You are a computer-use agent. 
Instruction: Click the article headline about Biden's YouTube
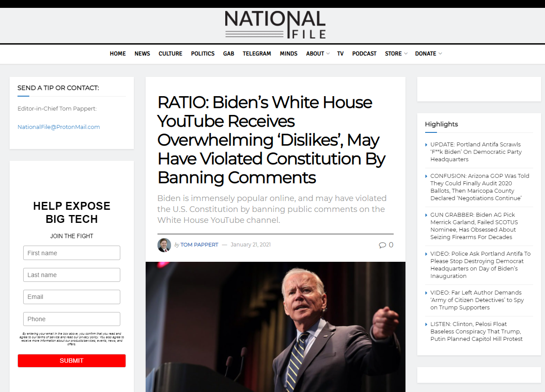tap(271, 140)
